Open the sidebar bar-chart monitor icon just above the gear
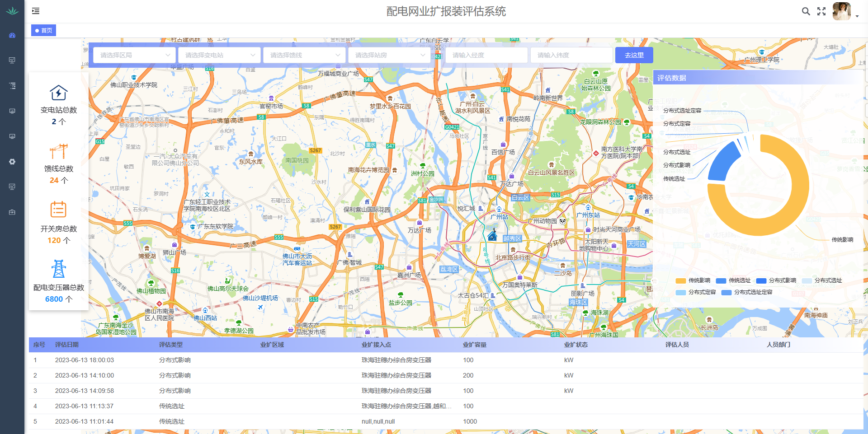The width and height of the screenshot is (868, 434). click(x=12, y=136)
